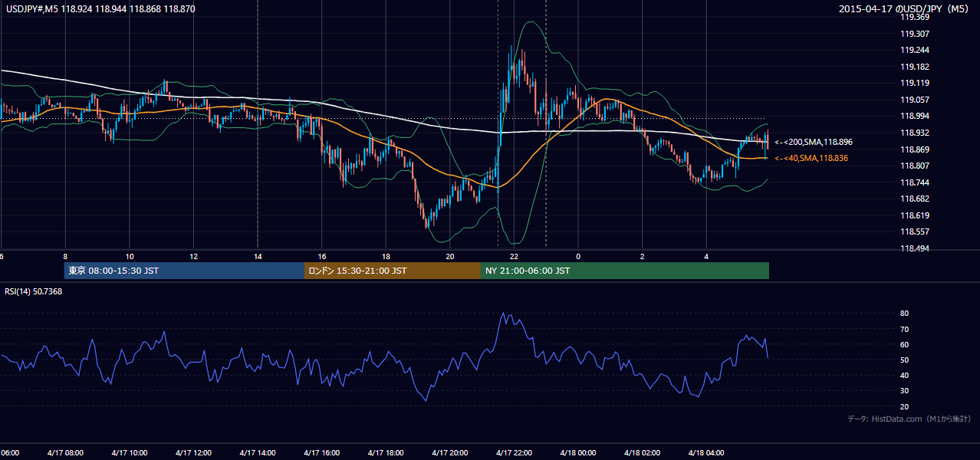
Task: Click hour tick 16 under price chart
Action: pyautogui.click(x=322, y=256)
